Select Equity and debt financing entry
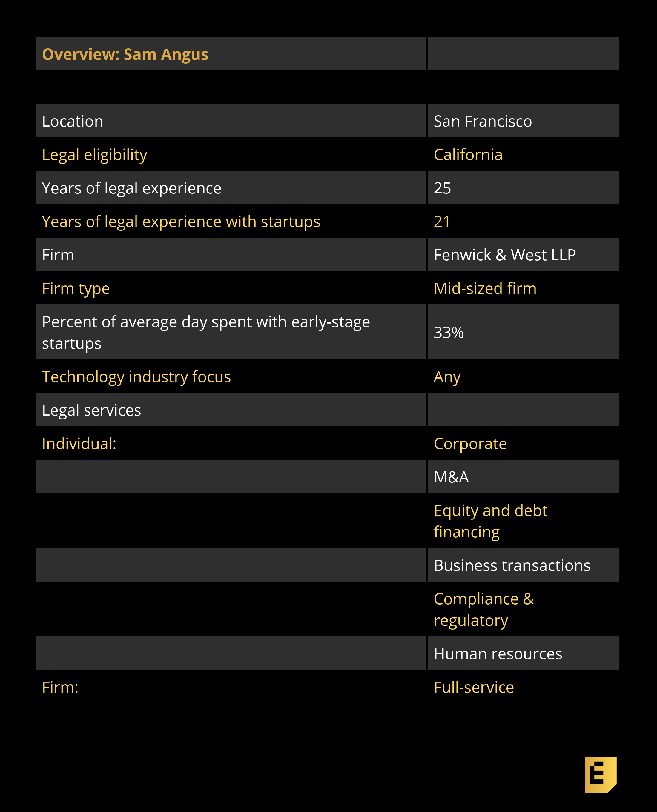This screenshot has width=657, height=812. point(490,521)
